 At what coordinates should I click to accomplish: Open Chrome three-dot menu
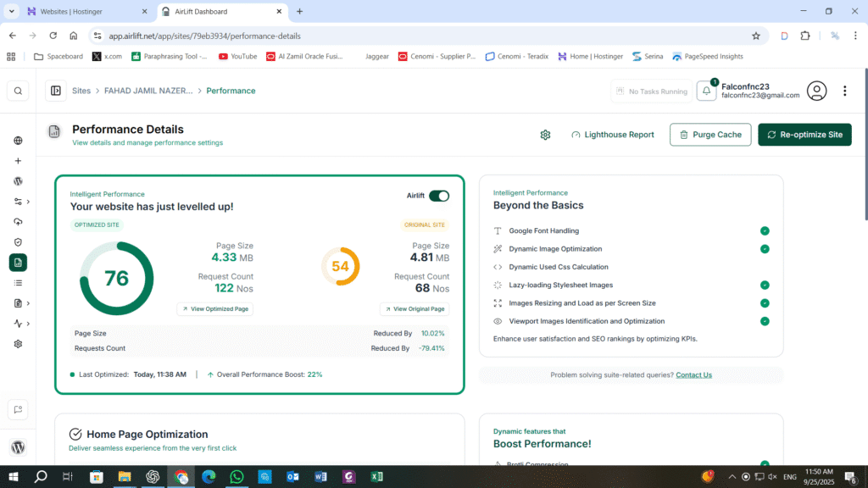pyautogui.click(x=855, y=36)
